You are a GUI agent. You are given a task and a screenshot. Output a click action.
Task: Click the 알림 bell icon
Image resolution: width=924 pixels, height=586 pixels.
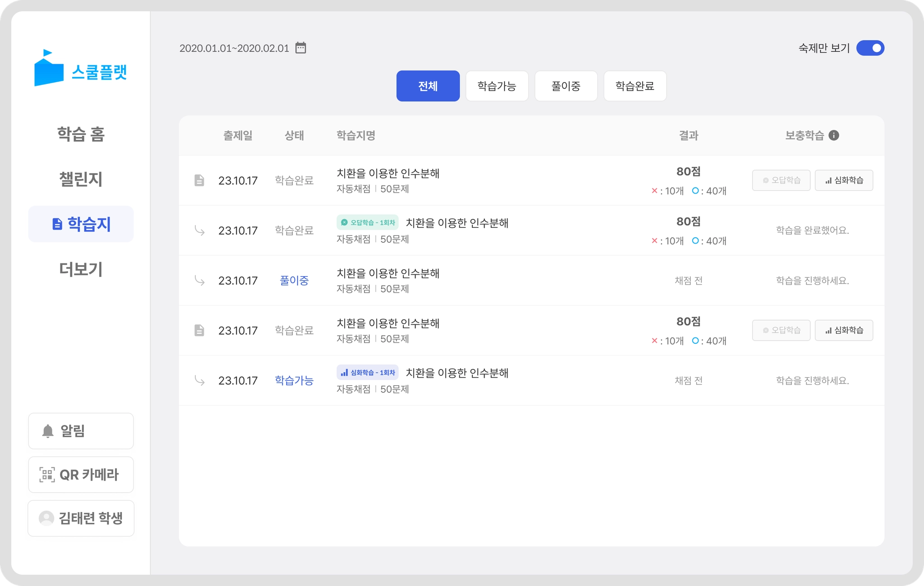point(48,431)
